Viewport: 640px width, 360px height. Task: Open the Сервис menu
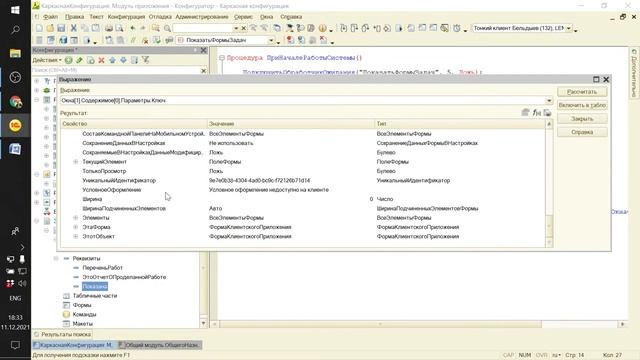coord(243,17)
